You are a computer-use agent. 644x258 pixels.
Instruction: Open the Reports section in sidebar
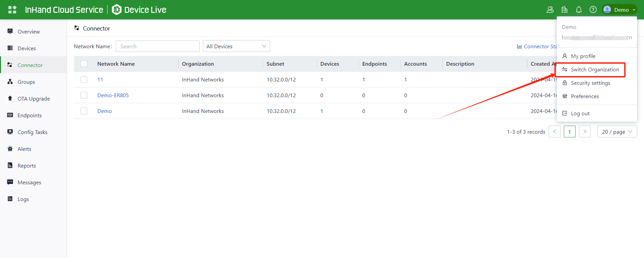point(26,166)
